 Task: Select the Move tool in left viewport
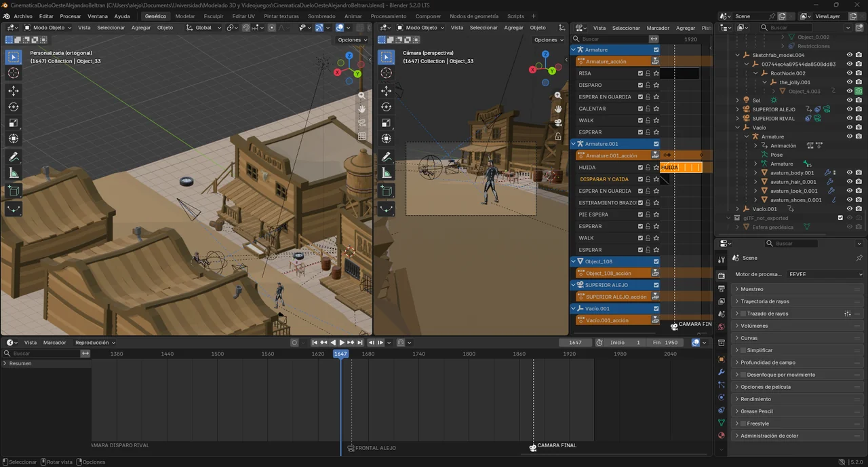click(14, 90)
